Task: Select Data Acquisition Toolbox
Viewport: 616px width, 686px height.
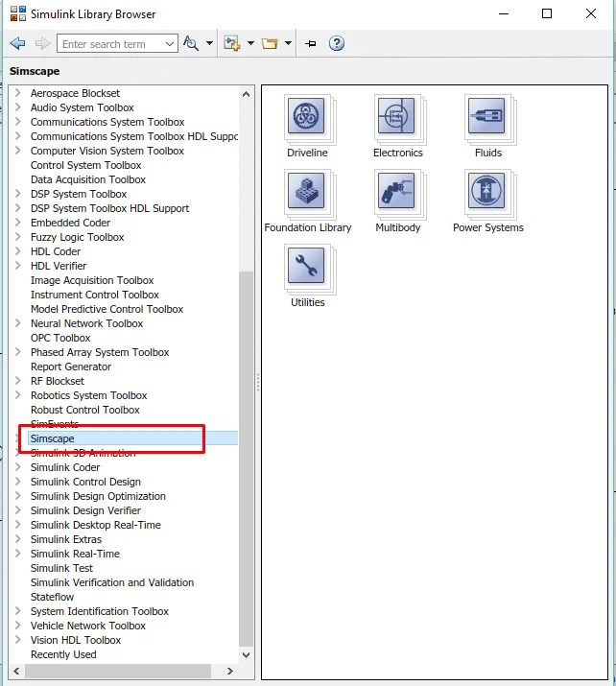Action: click(x=88, y=179)
